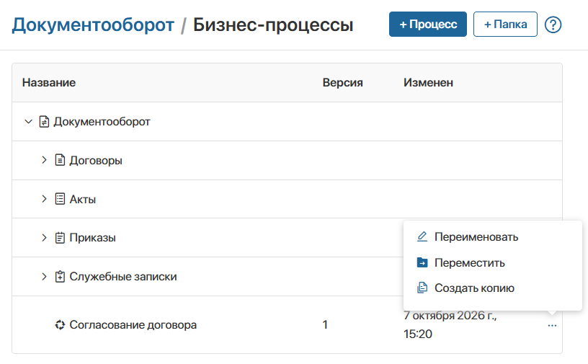Click the copy icon next to Создать копию
This screenshot has height=364, width=588.
click(422, 288)
